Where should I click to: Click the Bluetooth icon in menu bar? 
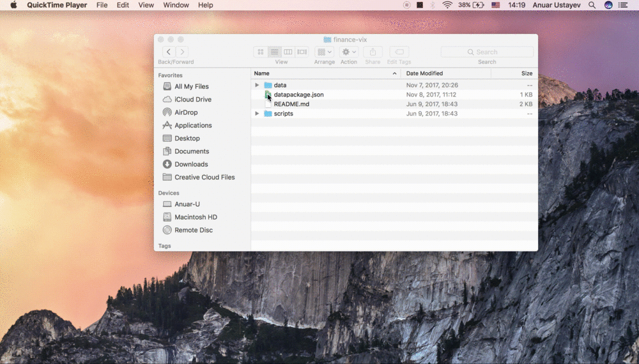click(x=433, y=5)
